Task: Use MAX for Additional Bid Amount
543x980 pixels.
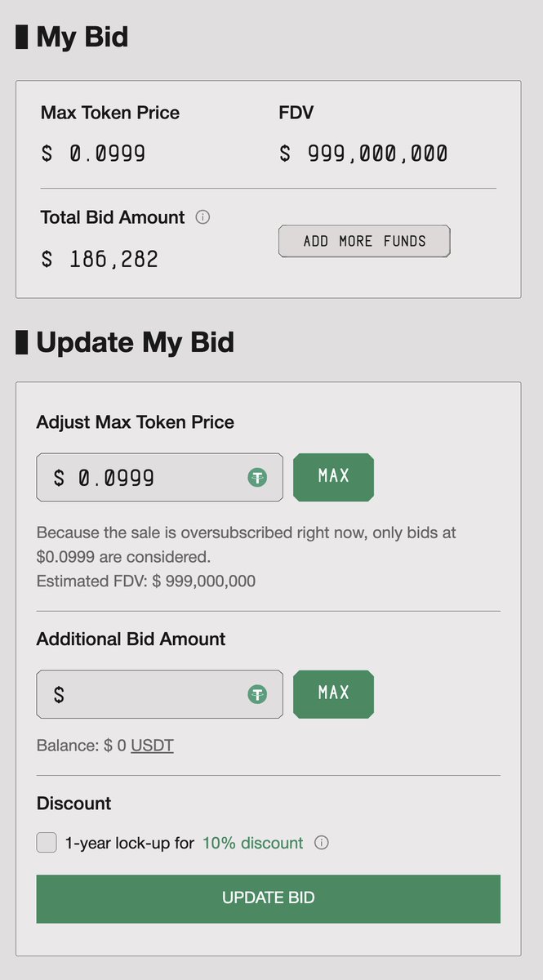Action: point(334,694)
